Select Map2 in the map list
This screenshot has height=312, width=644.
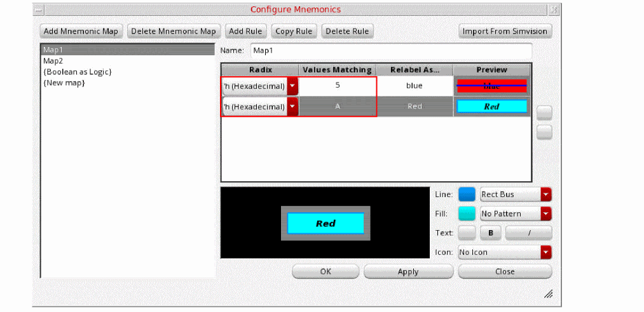128,61
